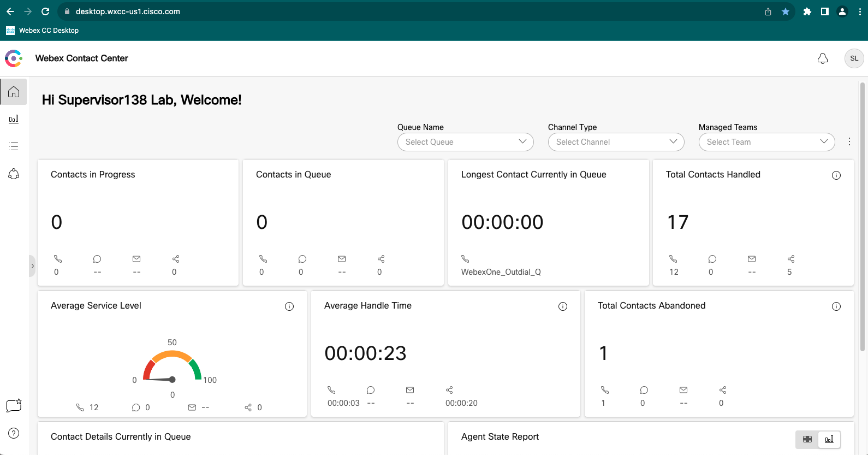The height and width of the screenshot is (455, 868).
Task: Show info for Total Contacts Handled
Action: point(836,175)
